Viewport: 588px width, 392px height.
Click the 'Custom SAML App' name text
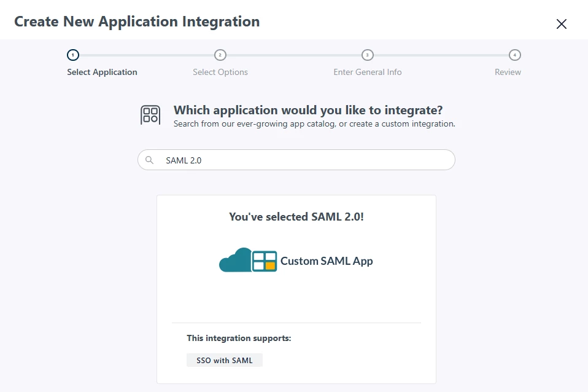point(327,261)
